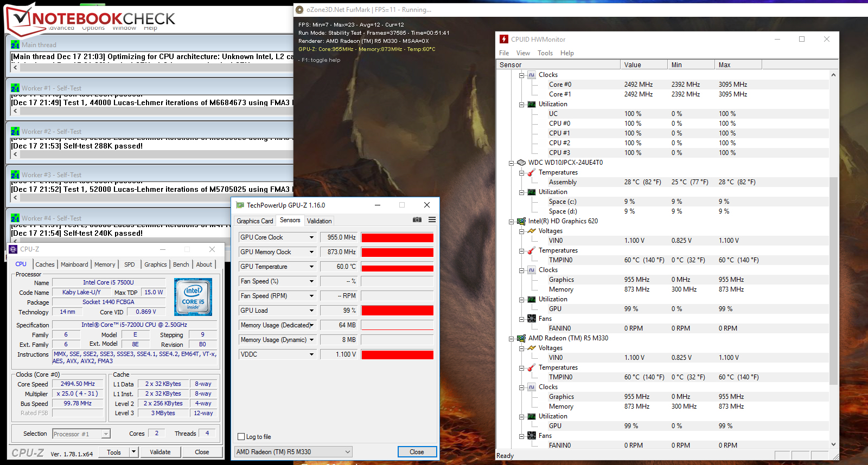The image size is (868, 465).
Task: Click the Intel HD Graphics 620 chip icon
Action: [x=521, y=221]
